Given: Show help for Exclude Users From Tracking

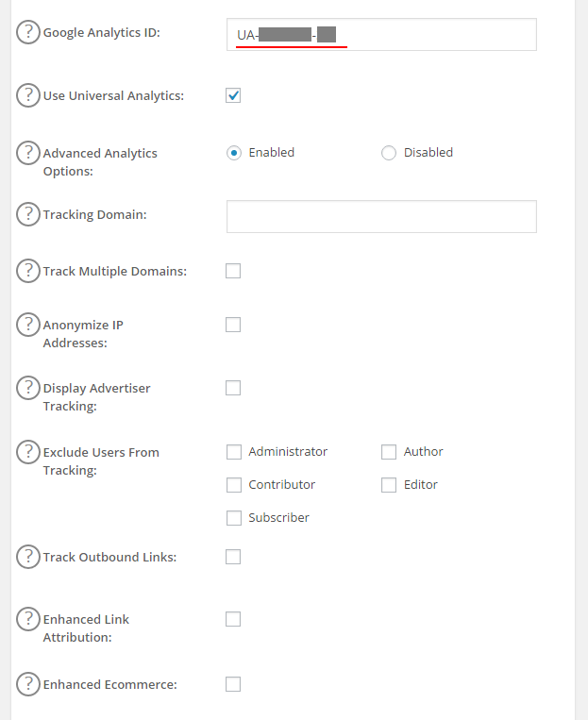Looking at the screenshot, I should tap(29, 452).
